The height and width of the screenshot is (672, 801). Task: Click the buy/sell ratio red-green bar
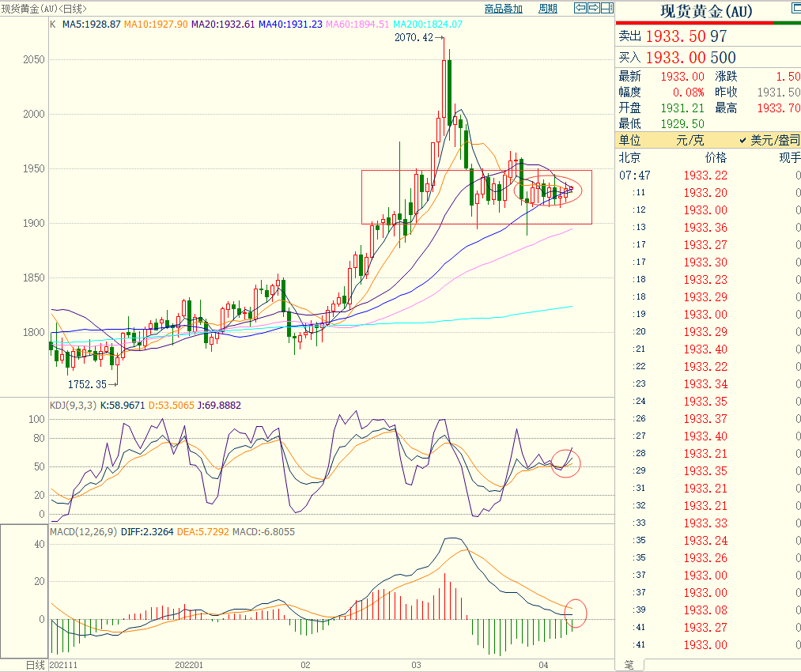point(708,23)
